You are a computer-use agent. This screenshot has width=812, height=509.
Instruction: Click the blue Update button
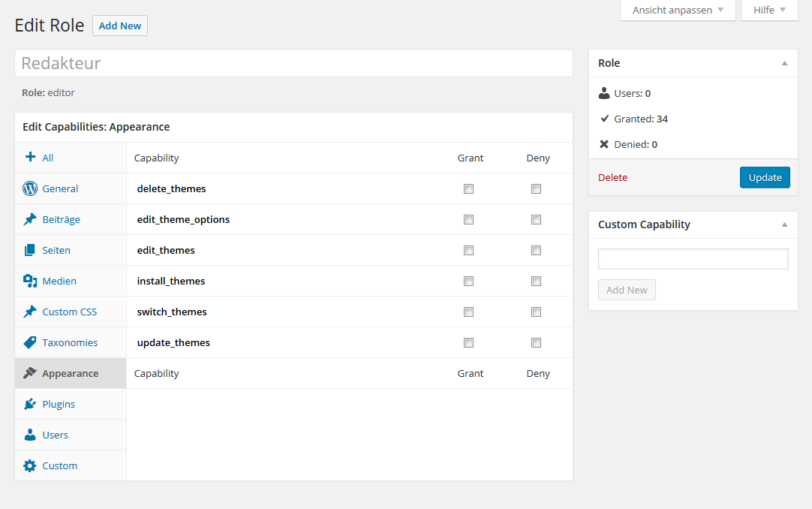[x=765, y=178]
